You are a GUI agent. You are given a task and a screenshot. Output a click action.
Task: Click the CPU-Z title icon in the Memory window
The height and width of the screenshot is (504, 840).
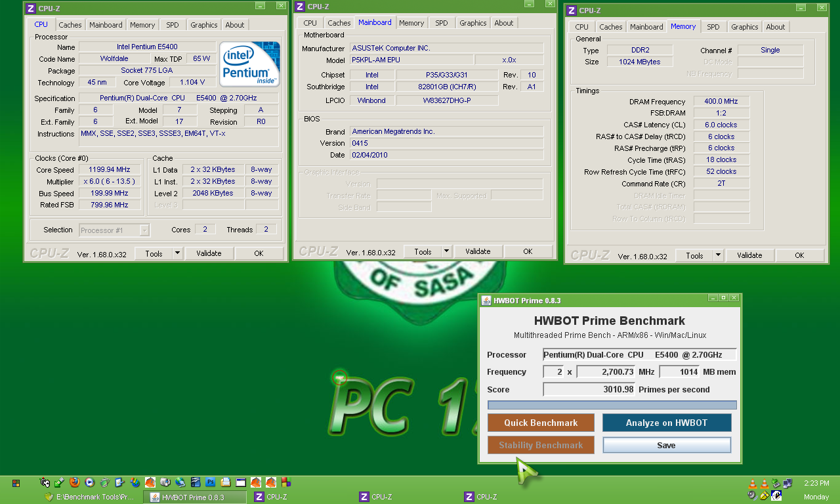[x=572, y=10]
